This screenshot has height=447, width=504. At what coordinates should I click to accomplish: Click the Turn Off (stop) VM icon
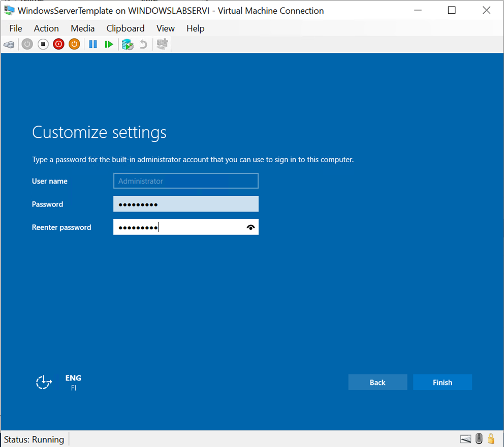(43, 45)
